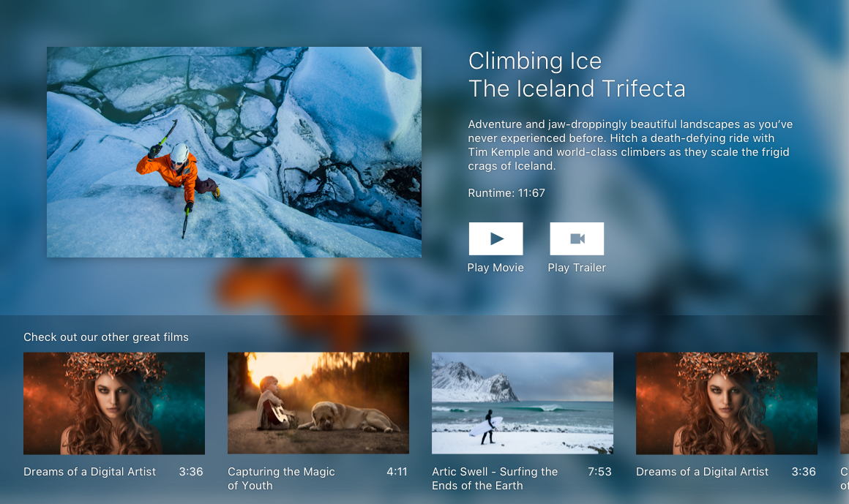Click the Runtime 11:67 label

[x=506, y=192]
